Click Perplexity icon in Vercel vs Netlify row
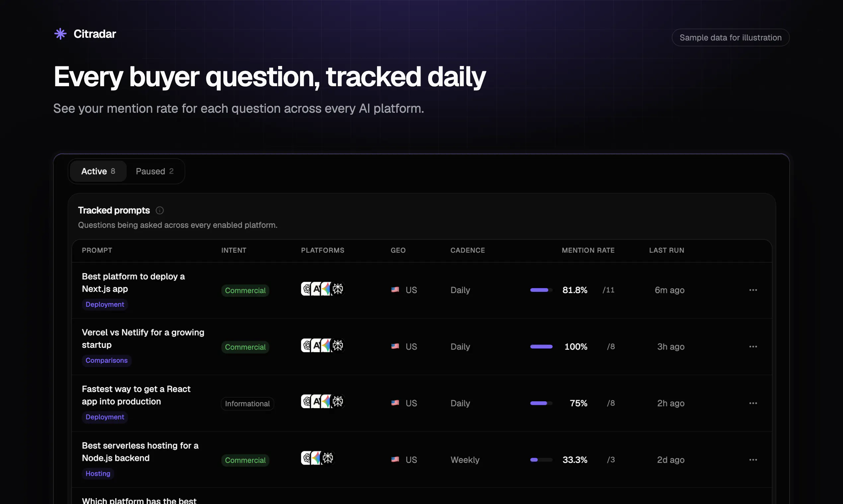Viewport: 843px width, 504px height. 338,346
